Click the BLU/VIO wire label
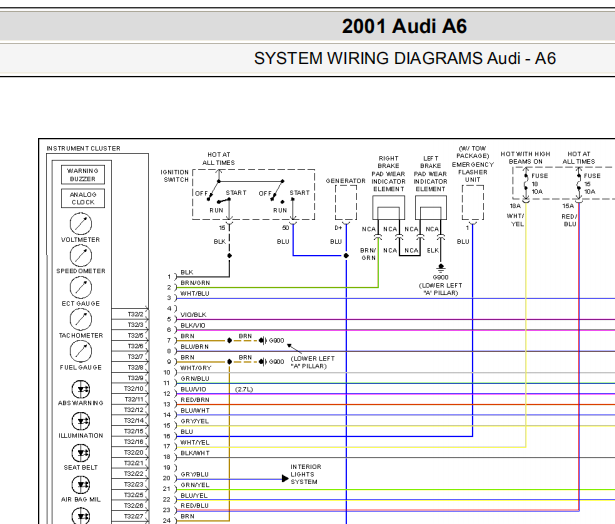The image size is (615, 524). tap(193, 389)
